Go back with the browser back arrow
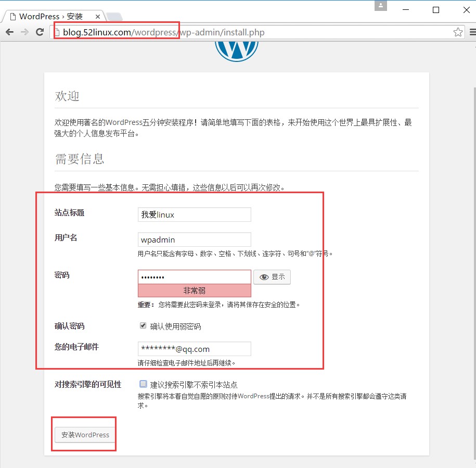The width and height of the screenshot is (476, 468). tap(9, 32)
